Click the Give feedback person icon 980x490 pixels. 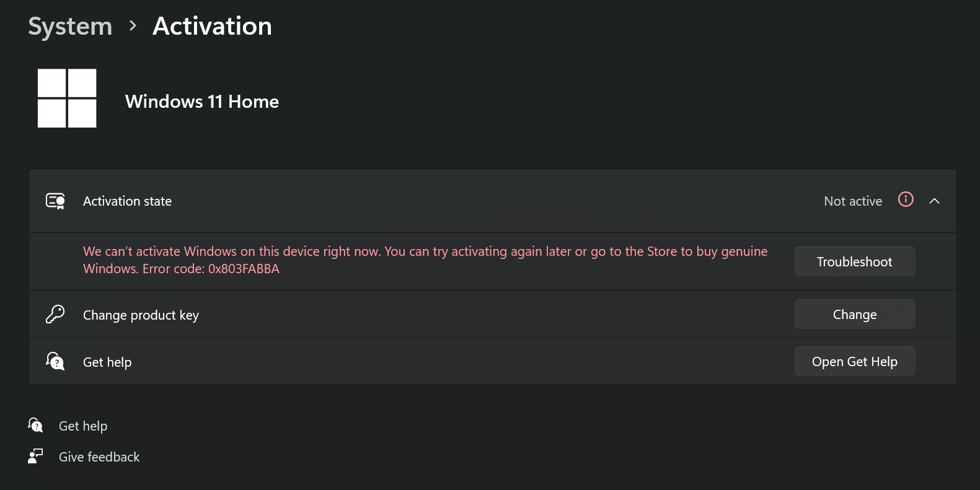tap(36, 457)
